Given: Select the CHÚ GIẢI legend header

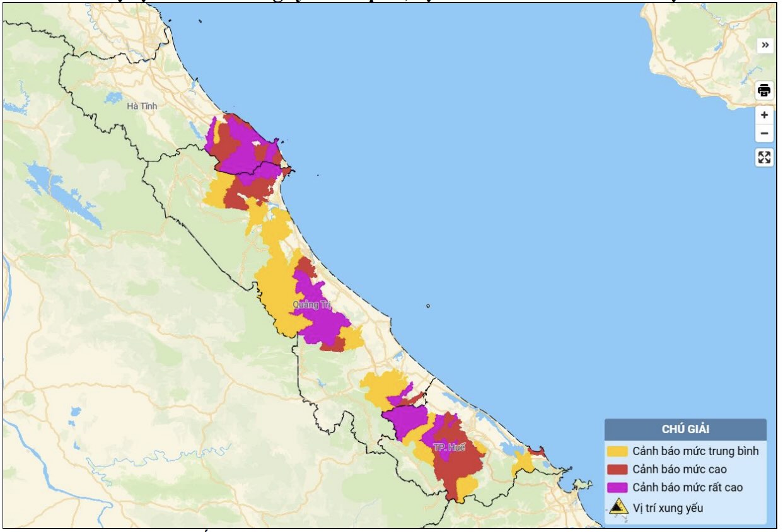Looking at the screenshot, I should point(685,429).
